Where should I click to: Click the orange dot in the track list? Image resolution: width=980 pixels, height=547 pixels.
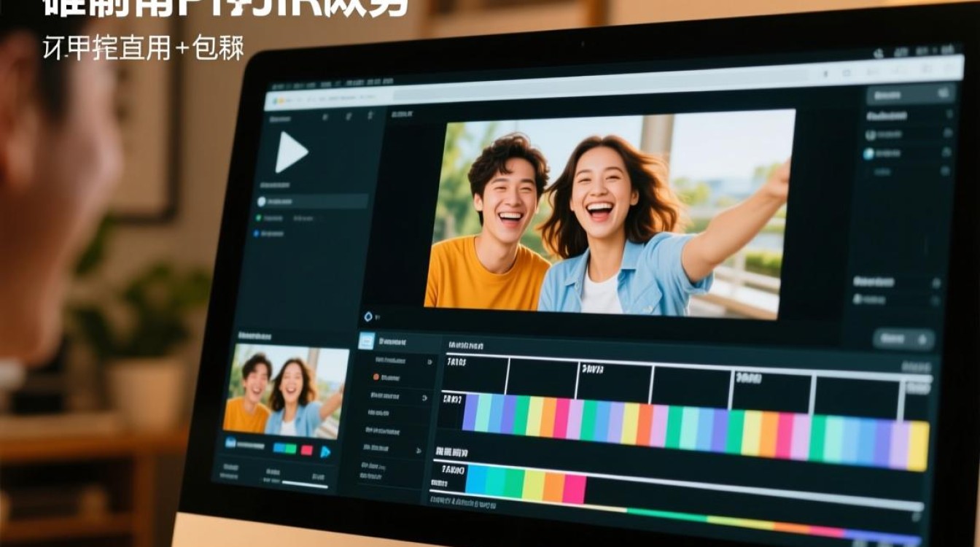pos(376,377)
